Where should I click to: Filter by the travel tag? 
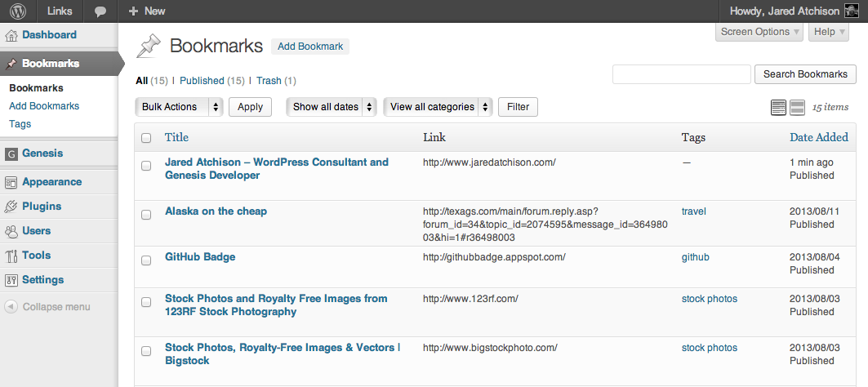click(693, 211)
